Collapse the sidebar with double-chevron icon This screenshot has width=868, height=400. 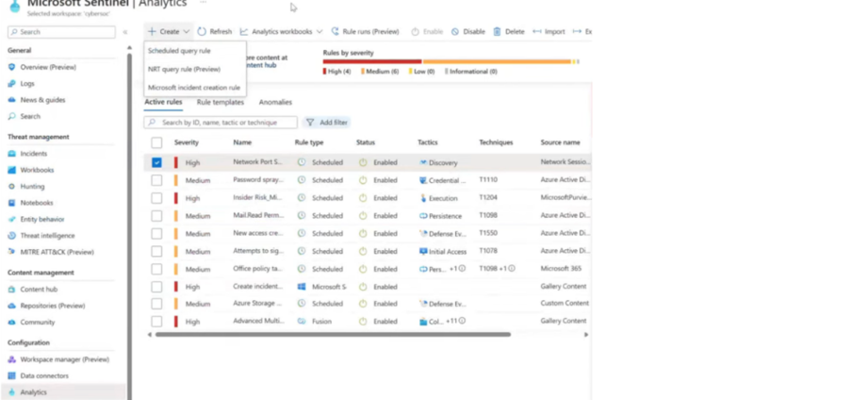(x=125, y=32)
